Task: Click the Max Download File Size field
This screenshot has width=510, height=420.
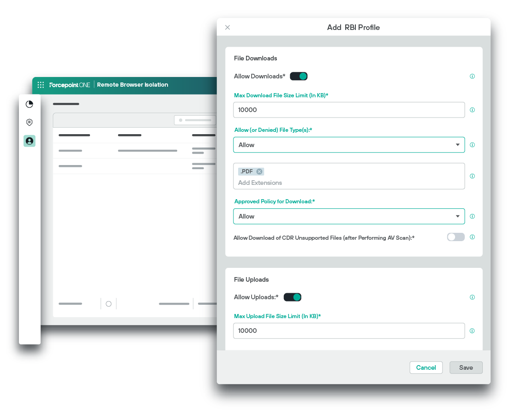Action: pyautogui.click(x=349, y=110)
